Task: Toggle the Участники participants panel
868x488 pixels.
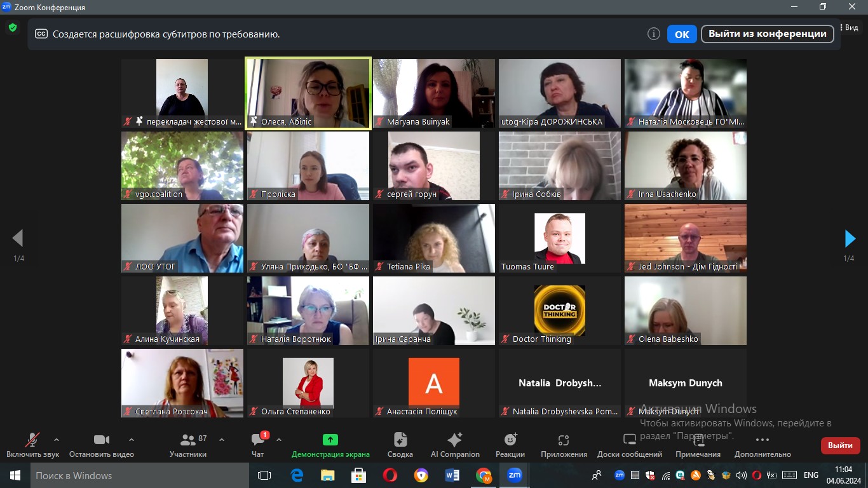Action: (x=188, y=445)
